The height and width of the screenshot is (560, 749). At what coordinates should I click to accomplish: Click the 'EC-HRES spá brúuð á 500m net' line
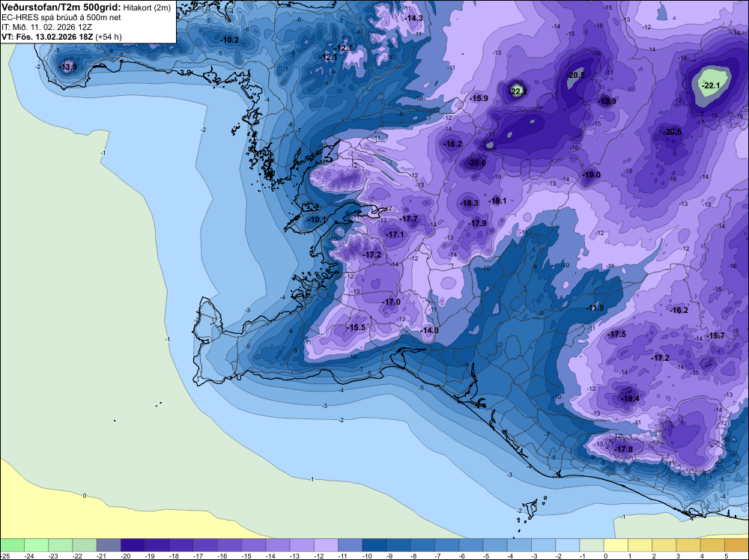pyautogui.click(x=61, y=18)
